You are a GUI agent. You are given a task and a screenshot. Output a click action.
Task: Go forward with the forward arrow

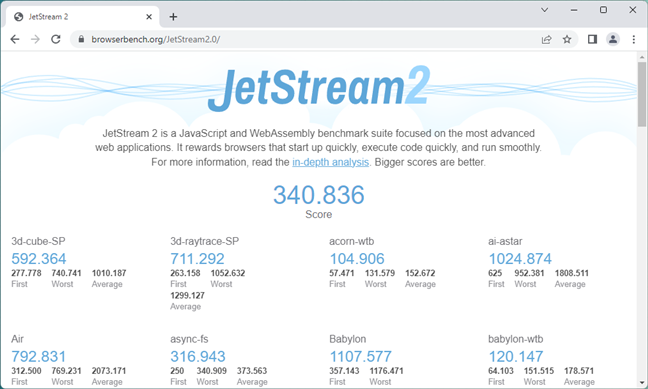pos(36,39)
